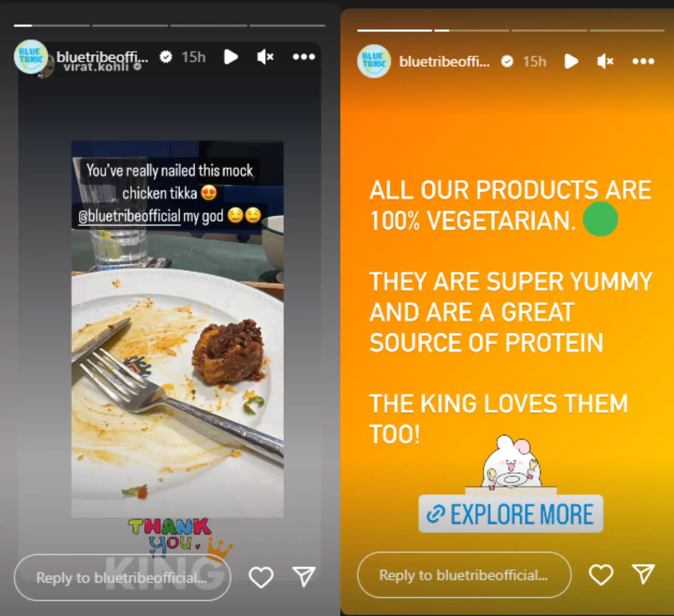The height and width of the screenshot is (616, 674).
Task: Share the left story via paper plane icon
Action: (x=303, y=576)
